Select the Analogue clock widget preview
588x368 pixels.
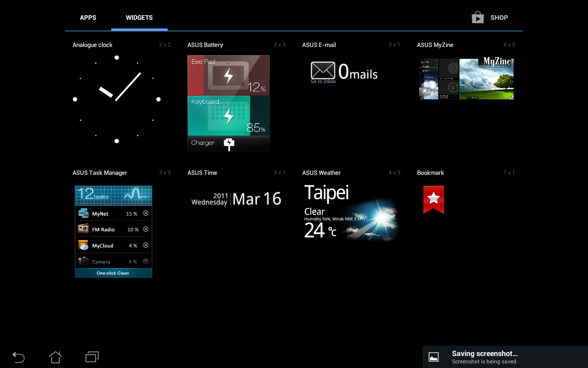[x=117, y=99]
